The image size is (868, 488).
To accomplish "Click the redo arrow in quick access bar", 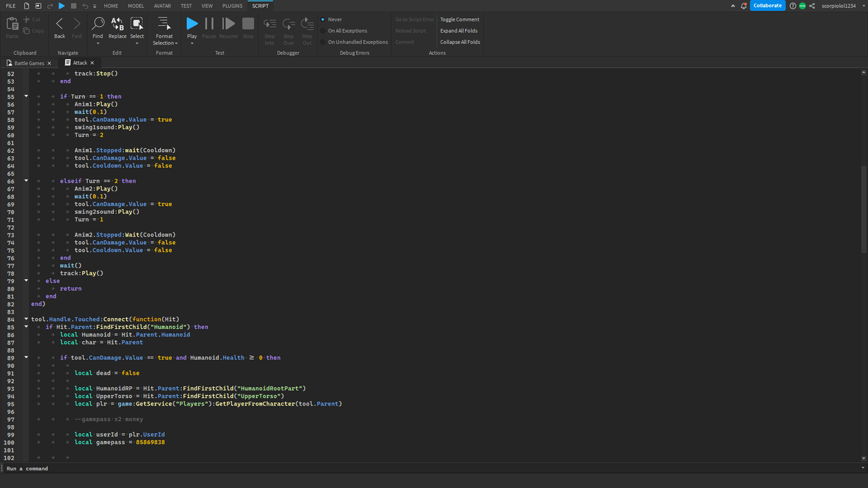I will coord(50,6).
